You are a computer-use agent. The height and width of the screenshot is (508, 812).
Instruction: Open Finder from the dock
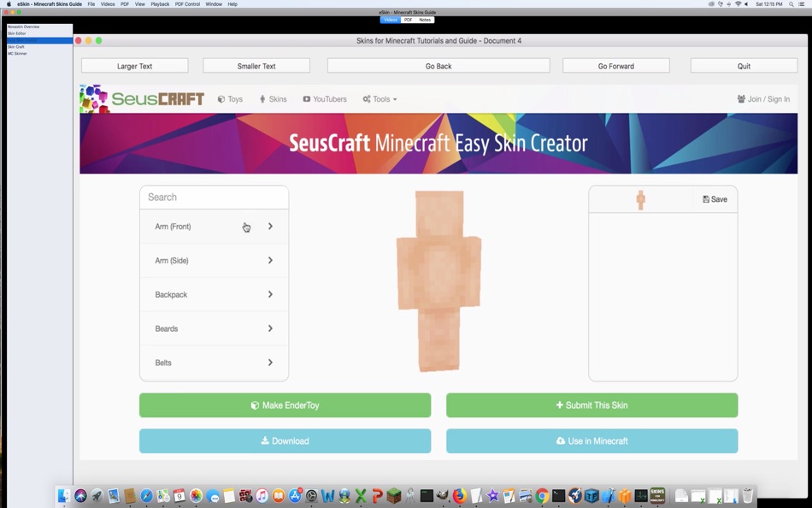[x=64, y=495]
